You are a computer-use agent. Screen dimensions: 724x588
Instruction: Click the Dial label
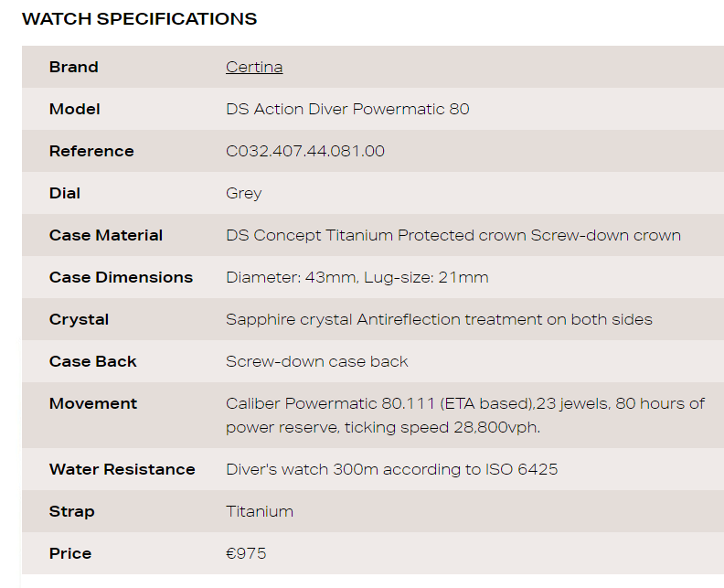pyautogui.click(x=65, y=193)
